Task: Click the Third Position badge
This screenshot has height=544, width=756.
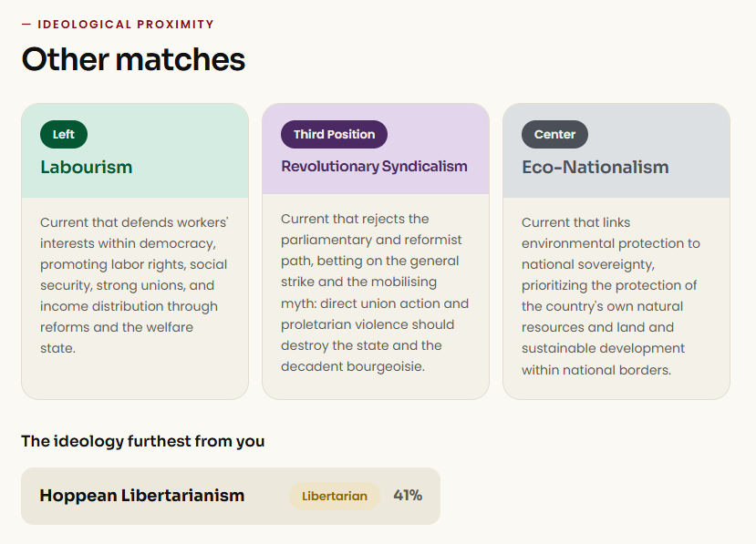Action: 334,135
